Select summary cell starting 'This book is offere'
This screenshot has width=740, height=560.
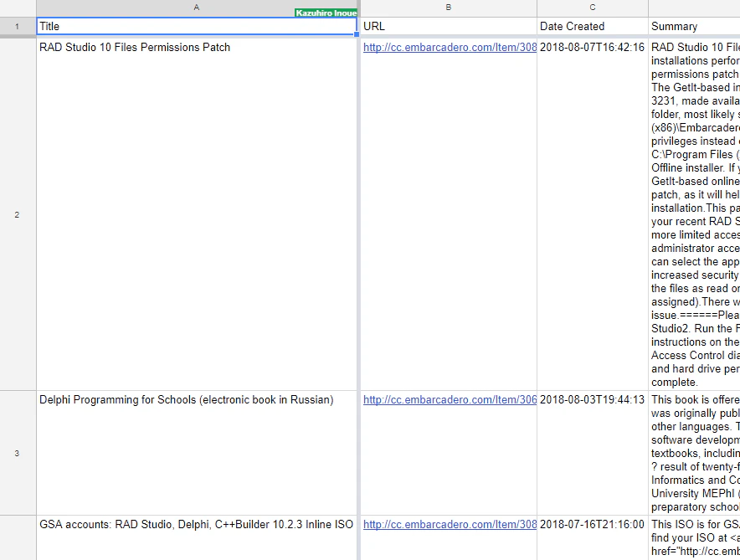click(694, 453)
